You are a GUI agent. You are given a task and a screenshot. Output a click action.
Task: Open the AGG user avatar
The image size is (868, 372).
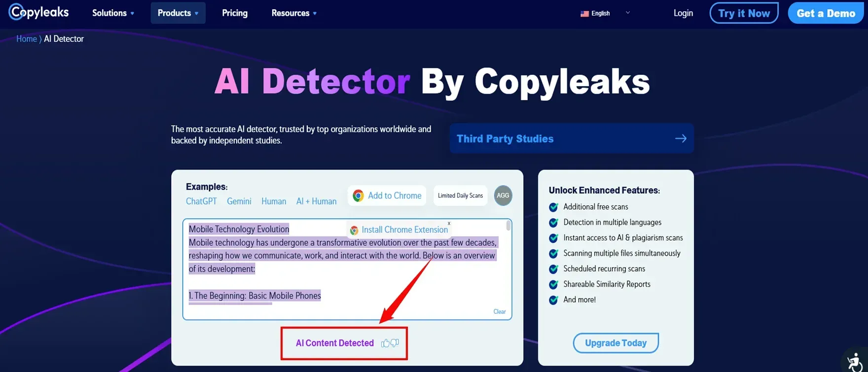coord(503,196)
